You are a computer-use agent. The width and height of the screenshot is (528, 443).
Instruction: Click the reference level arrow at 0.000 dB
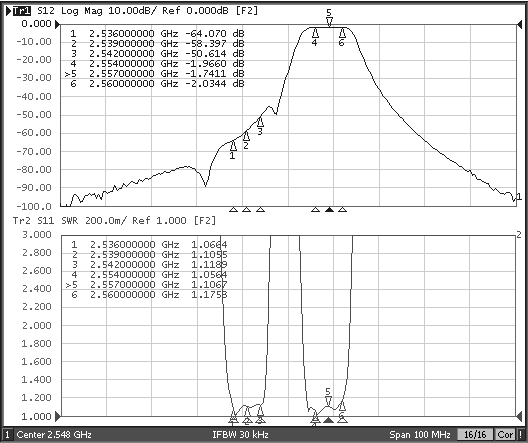click(x=58, y=24)
